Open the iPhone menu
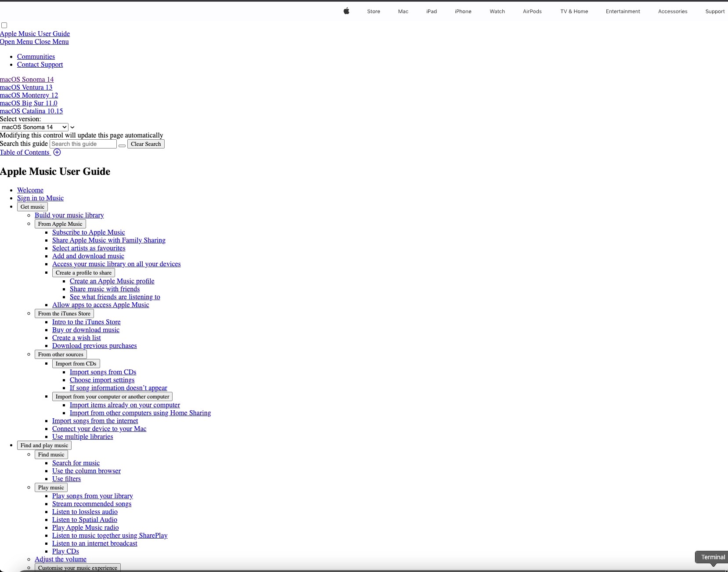 [463, 11]
